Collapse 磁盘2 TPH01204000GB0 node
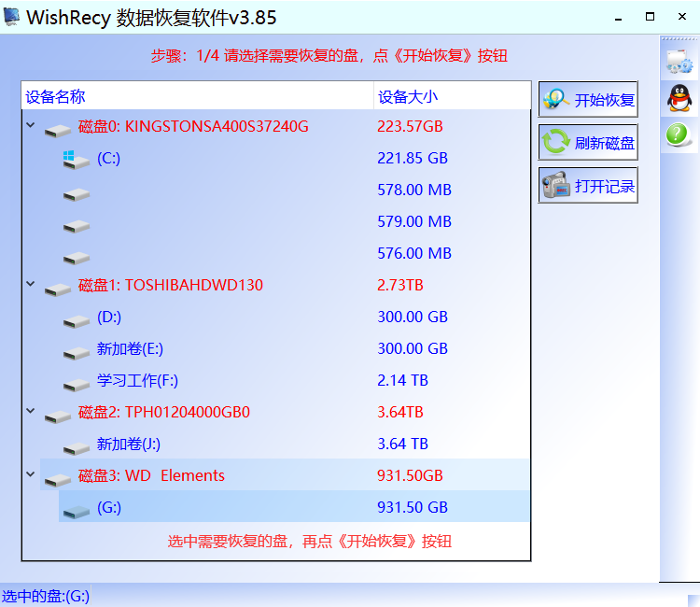Viewport: 700px width, 607px height. pyautogui.click(x=31, y=412)
